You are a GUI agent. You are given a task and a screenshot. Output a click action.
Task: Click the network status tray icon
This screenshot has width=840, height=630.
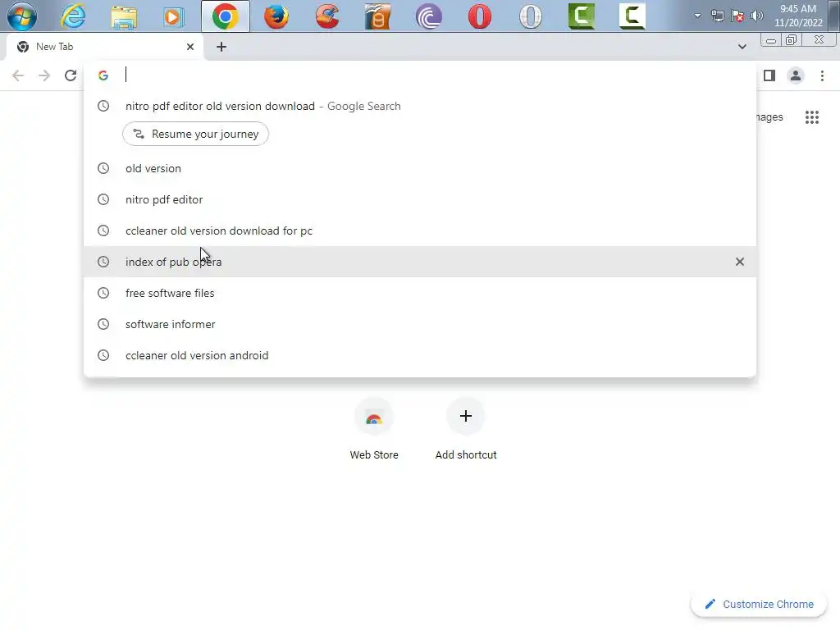[717, 16]
